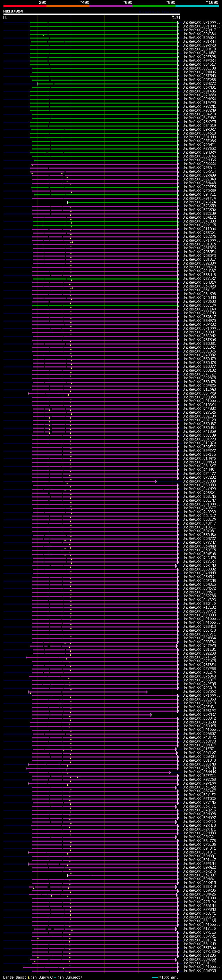The height and width of the screenshot is (980, 222).
Task: Open hit UniRef100_A1VLJ0
Action: [x=199, y=929]
